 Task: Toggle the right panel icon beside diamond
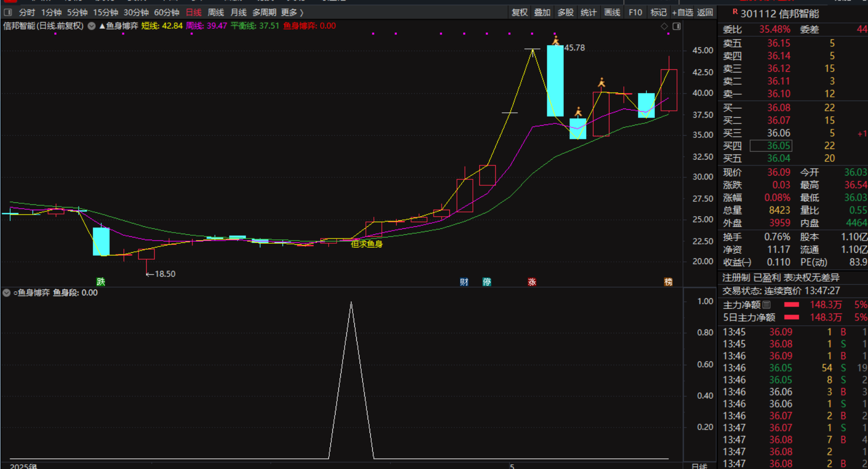pyautogui.click(x=677, y=26)
